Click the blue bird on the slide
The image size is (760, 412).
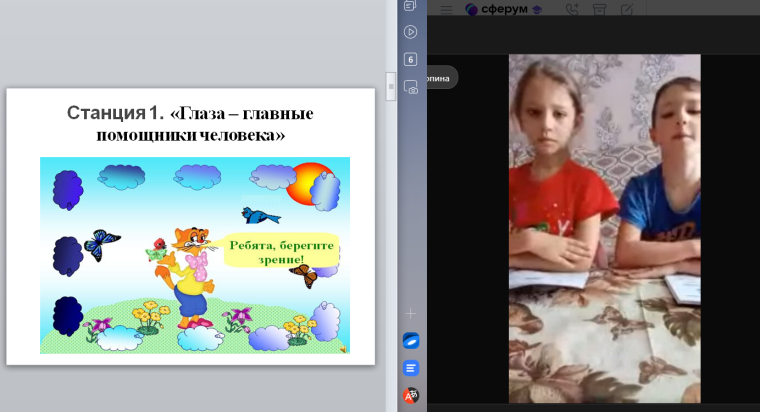tap(261, 215)
